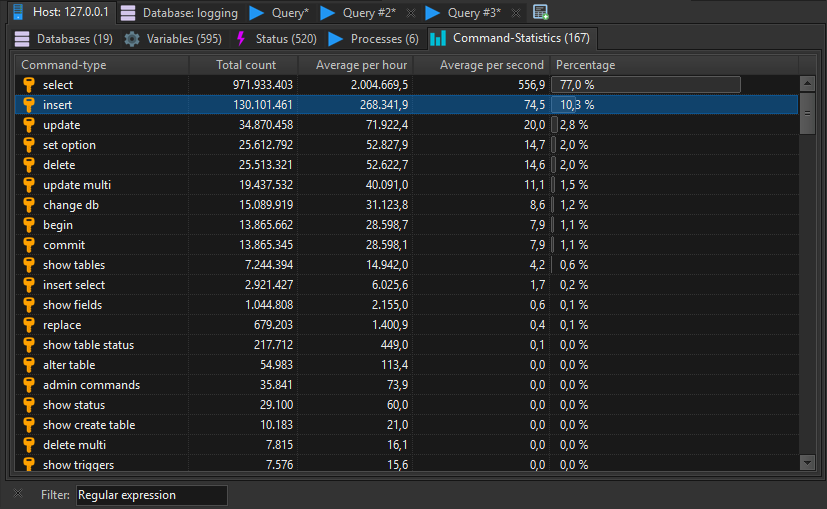Click the key icon beside change db
The width and height of the screenshot is (827, 509).
(29, 205)
